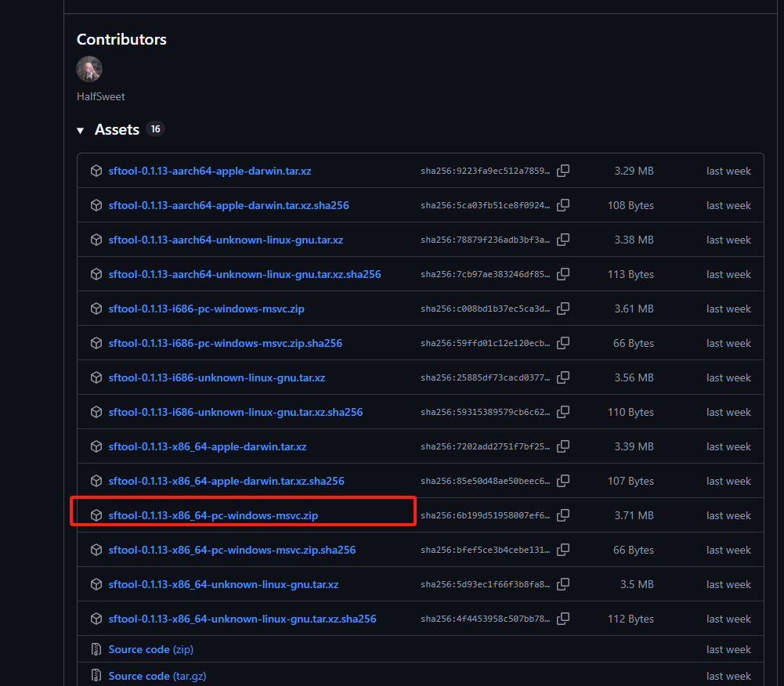Click package icon beside i686-unknown-linux-gnu.tar.xz
This screenshot has height=686, width=784.
96,377
